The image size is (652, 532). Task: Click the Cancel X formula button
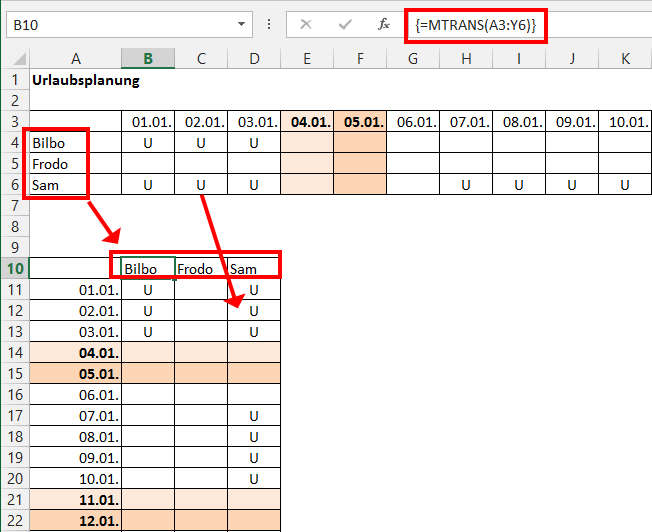[306, 24]
